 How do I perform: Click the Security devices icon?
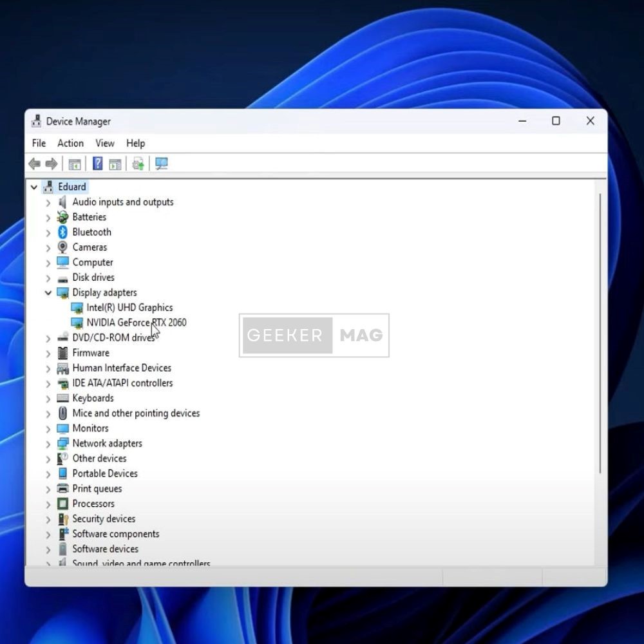pos(62,519)
